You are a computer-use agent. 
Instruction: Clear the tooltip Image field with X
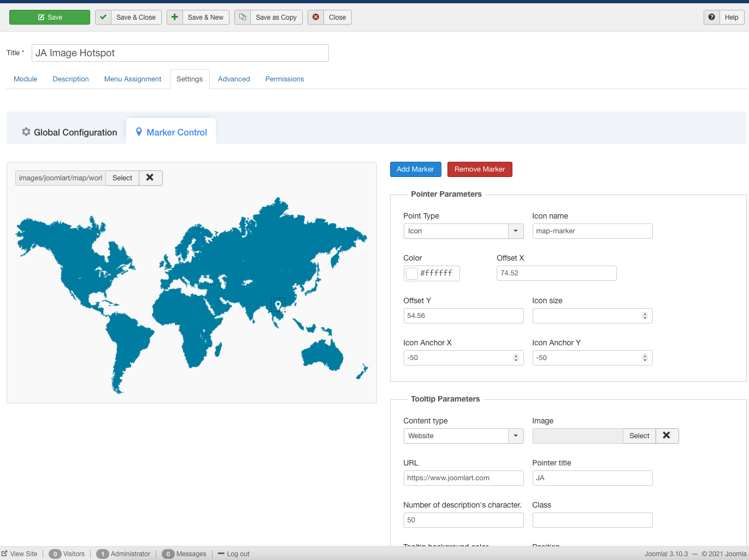pos(667,436)
